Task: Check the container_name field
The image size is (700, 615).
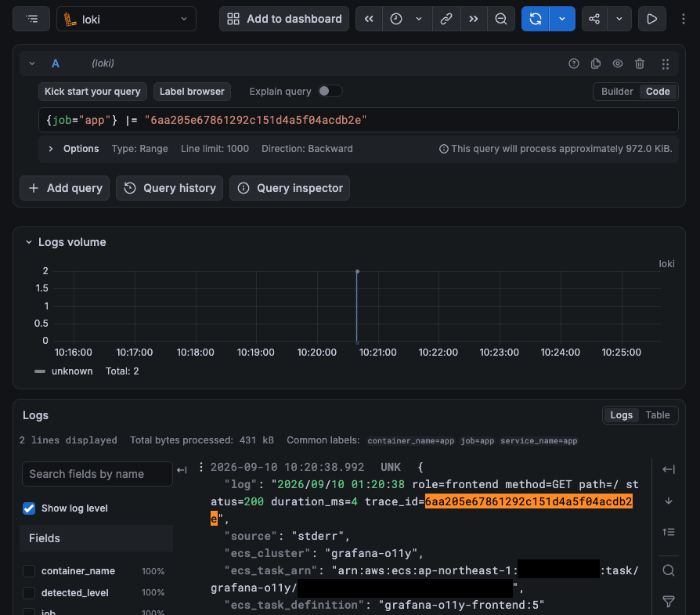Action: [29, 571]
